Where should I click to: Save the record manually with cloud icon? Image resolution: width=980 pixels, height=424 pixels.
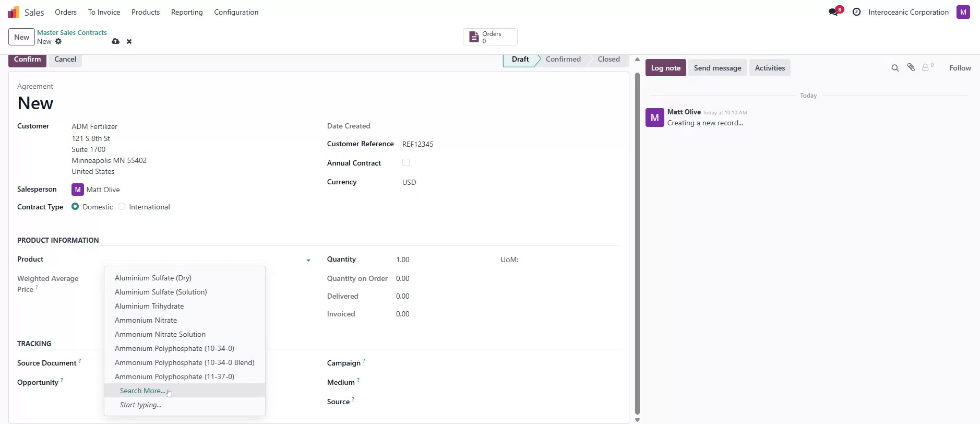point(115,41)
